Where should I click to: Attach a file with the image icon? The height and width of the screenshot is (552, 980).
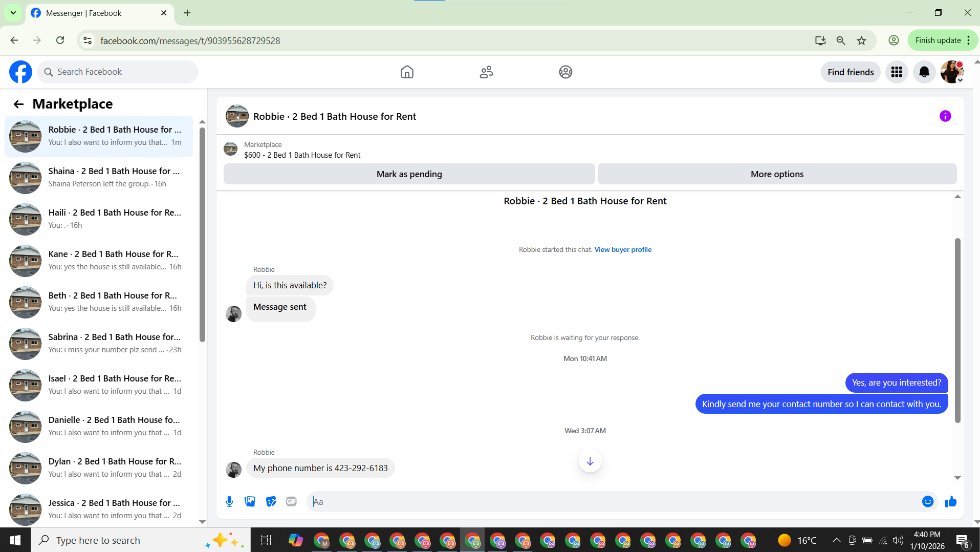250,502
